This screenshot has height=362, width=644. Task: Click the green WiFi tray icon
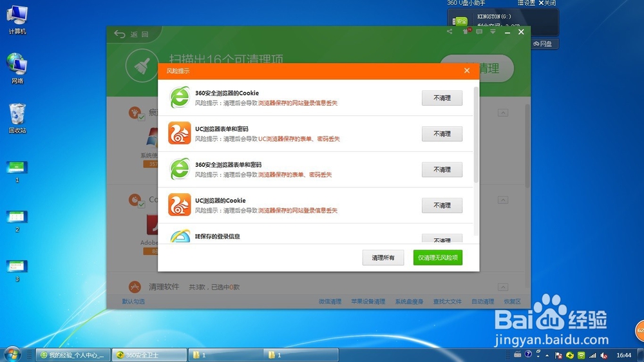point(581,356)
